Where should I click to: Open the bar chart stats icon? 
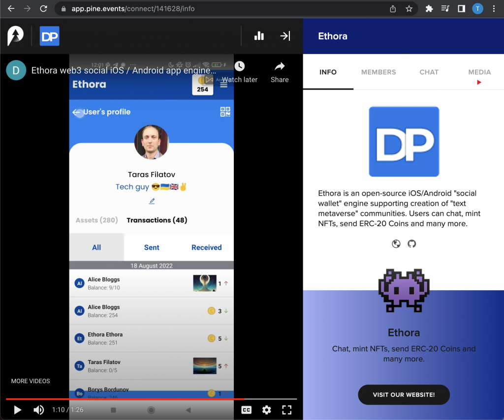(259, 36)
